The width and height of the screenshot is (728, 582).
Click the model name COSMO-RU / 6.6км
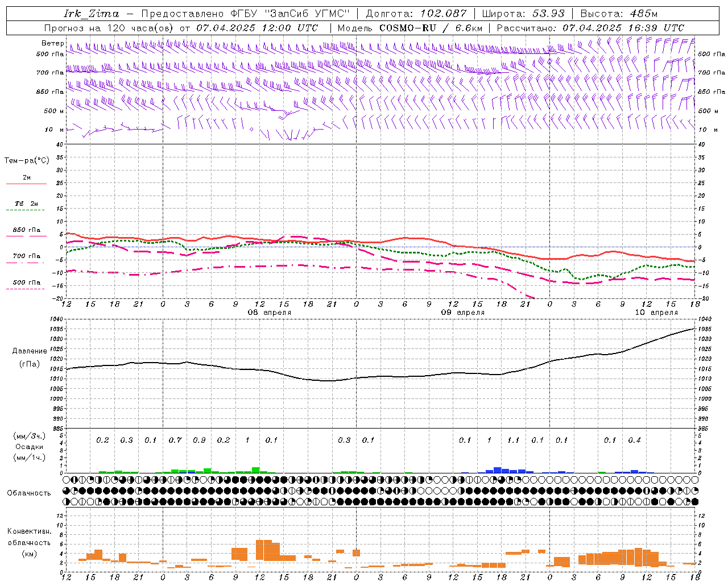(x=431, y=28)
